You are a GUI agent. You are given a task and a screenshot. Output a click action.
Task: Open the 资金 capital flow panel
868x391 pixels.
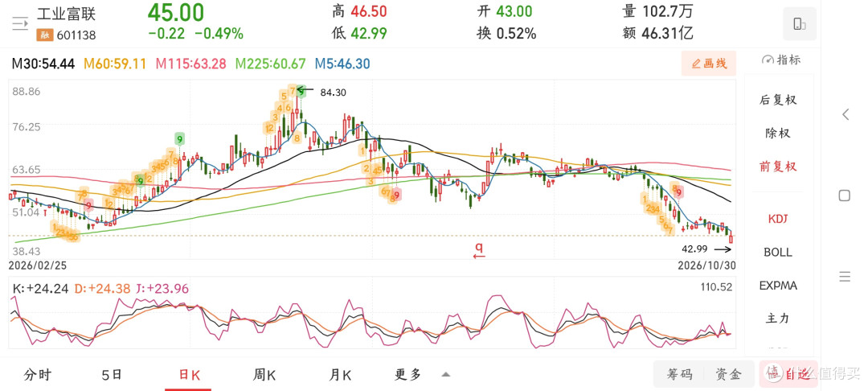point(728,374)
